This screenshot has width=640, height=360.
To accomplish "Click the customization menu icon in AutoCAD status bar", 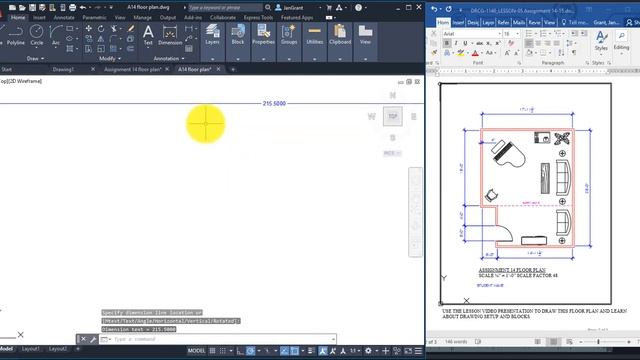I will click(x=418, y=351).
